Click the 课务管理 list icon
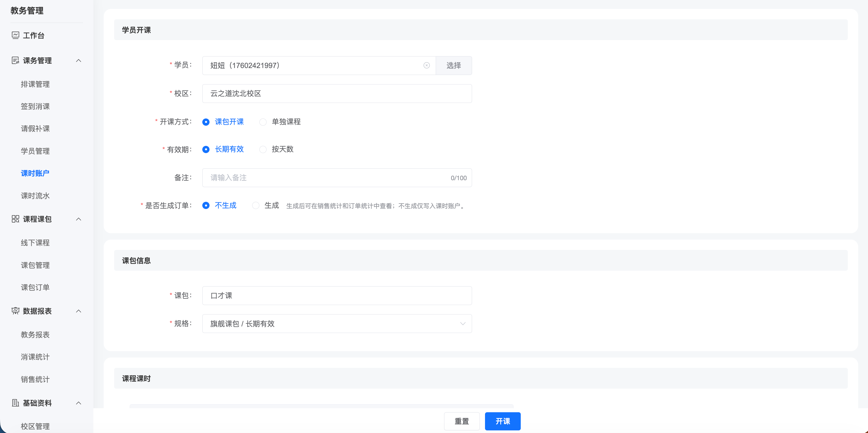868x433 pixels. point(15,60)
